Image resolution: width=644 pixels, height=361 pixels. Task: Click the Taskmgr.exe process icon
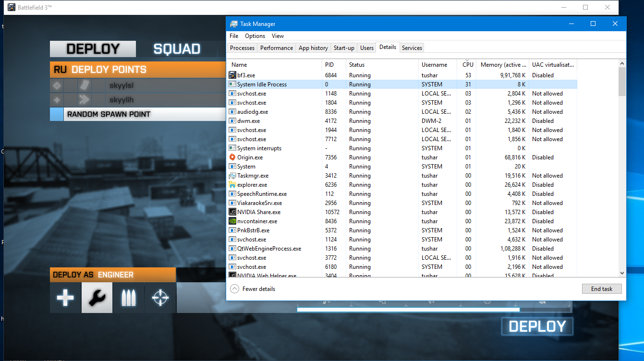[x=232, y=176]
